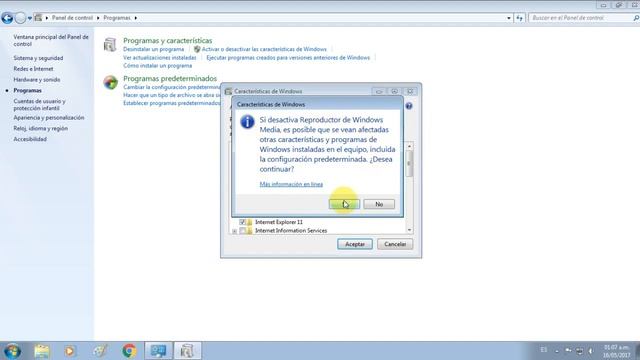Open the address bar history dropdown
The width and height of the screenshot is (640, 360).
click(509, 18)
